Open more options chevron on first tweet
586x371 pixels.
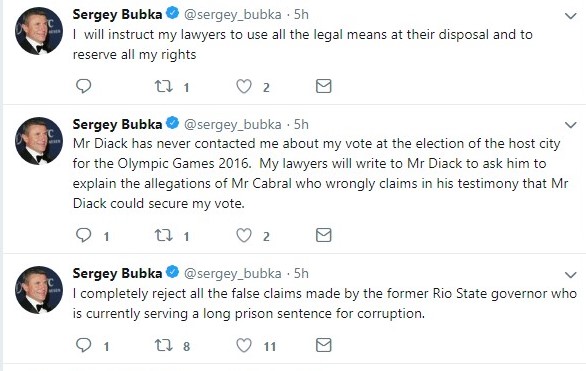[570, 16]
